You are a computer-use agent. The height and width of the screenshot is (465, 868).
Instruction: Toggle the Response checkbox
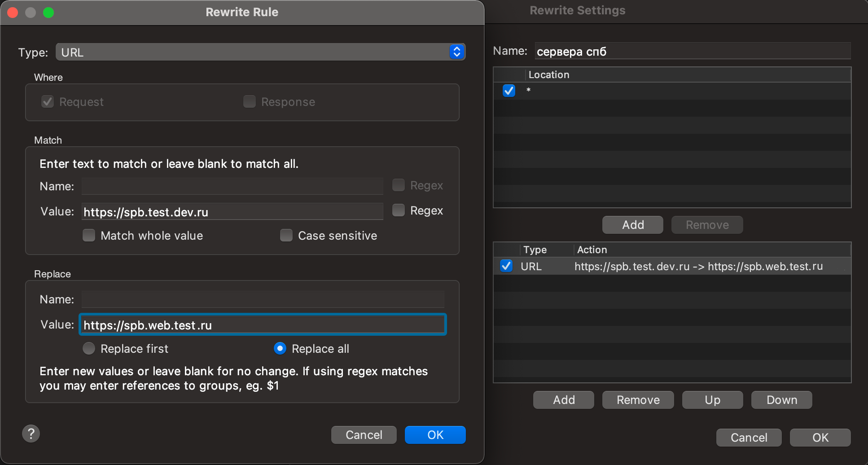(250, 102)
